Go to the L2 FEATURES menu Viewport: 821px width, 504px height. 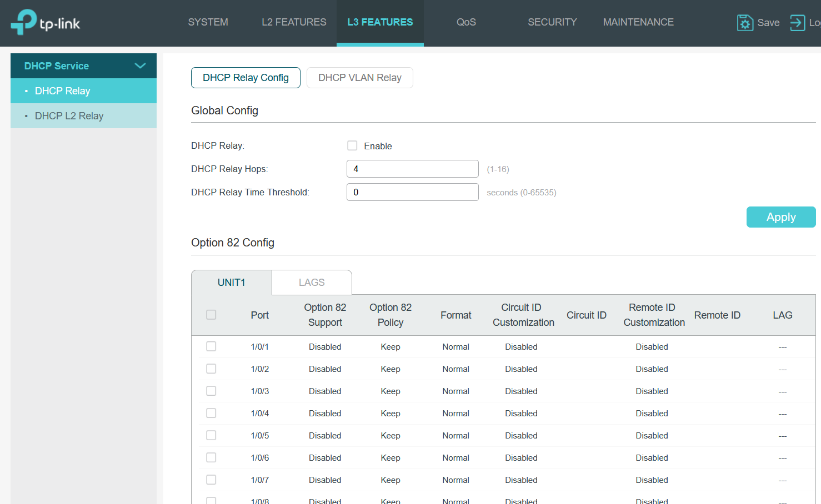294,22
